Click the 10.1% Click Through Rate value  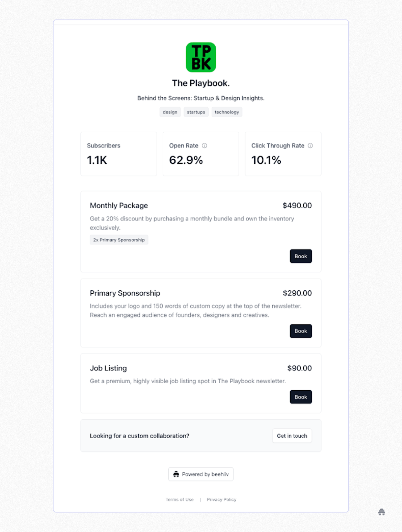(x=266, y=160)
